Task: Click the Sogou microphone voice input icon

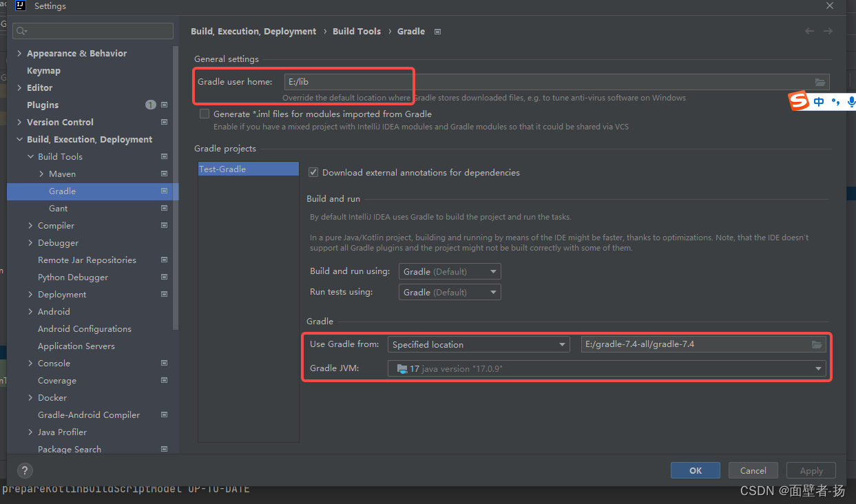Action: tap(851, 102)
